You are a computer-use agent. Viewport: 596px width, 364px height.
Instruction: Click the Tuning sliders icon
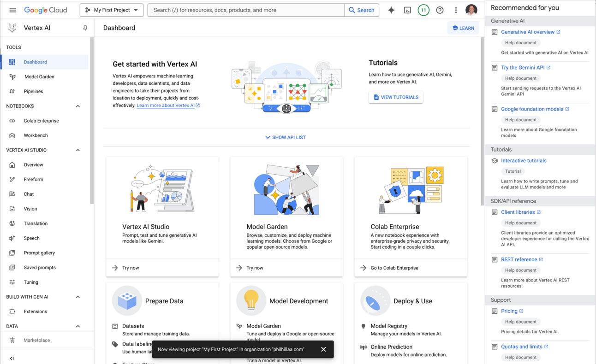(x=12, y=282)
